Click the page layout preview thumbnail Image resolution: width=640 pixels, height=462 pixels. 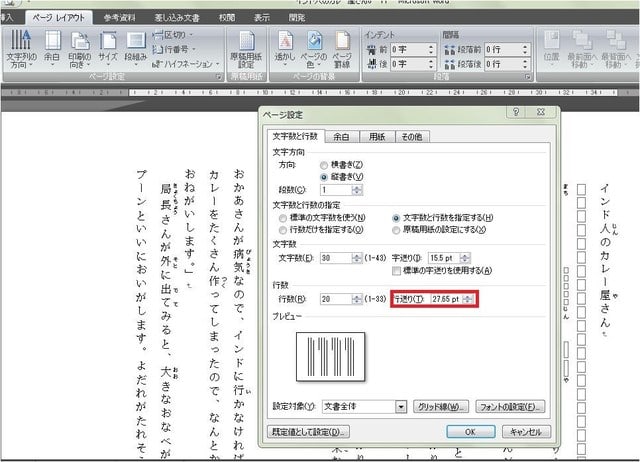(331, 357)
